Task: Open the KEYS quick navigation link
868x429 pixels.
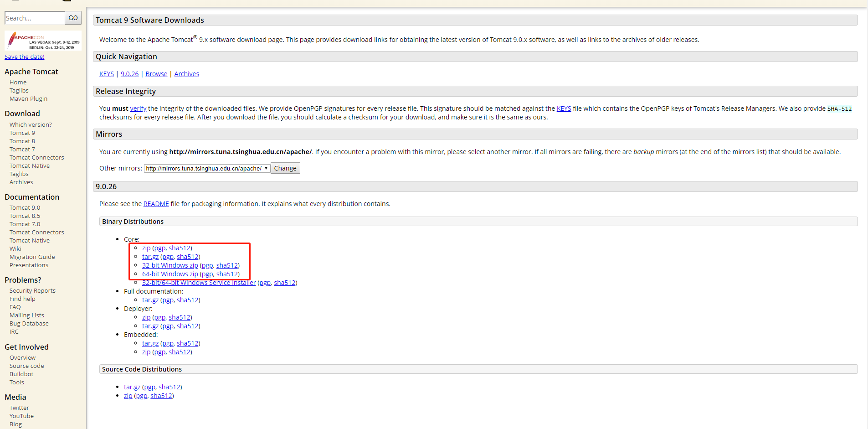Action: (107, 74)
